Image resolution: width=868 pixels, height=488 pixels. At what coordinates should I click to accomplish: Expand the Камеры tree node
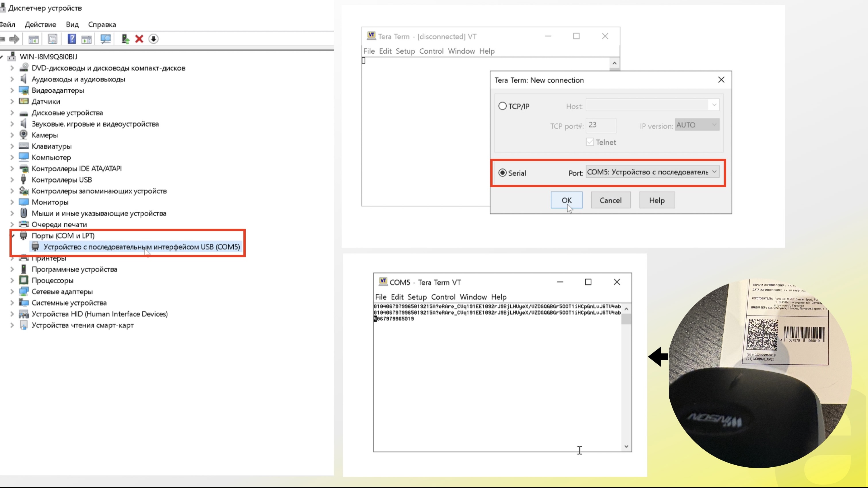[12, 135]
